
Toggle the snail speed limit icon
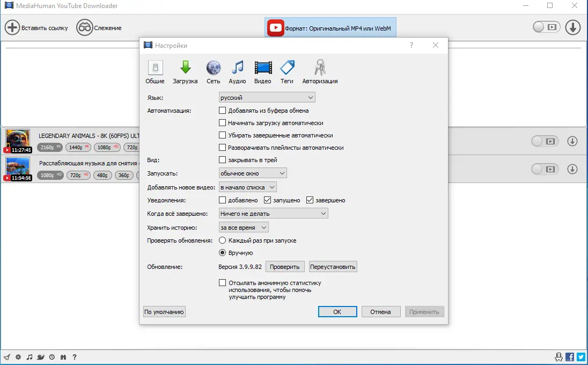40,357
